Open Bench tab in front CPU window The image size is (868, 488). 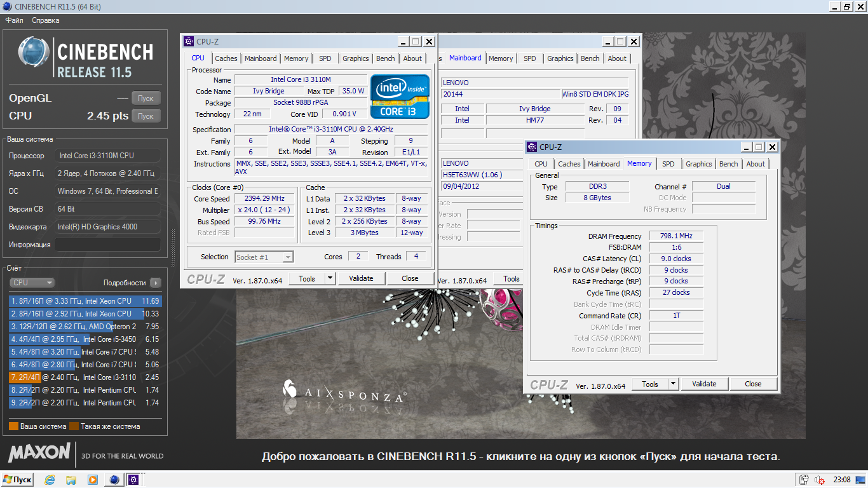point(386,58)
